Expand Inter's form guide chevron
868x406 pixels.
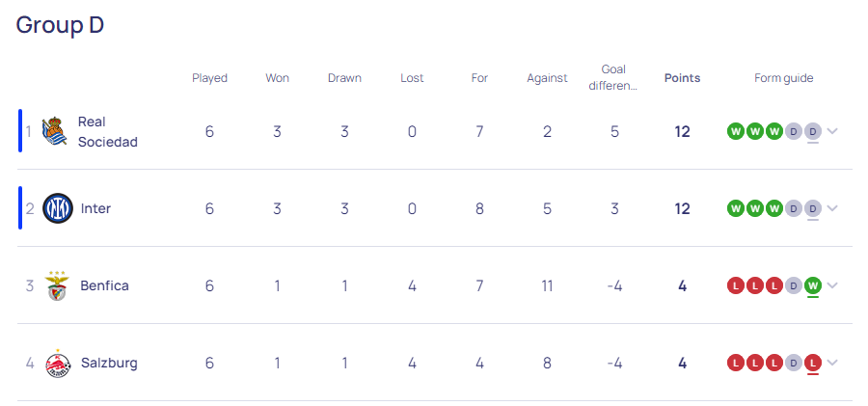click(x=832, y=208)
